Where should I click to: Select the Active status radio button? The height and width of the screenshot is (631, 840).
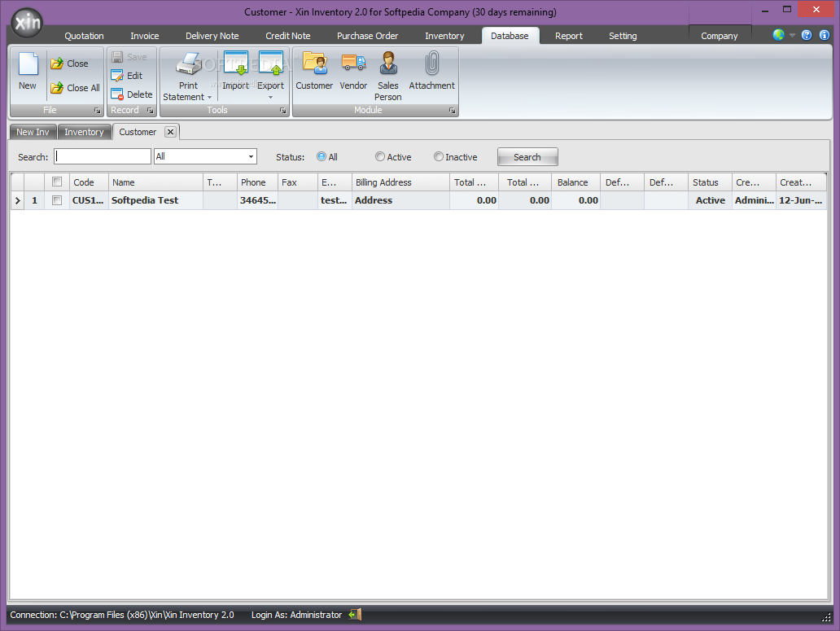380,156
